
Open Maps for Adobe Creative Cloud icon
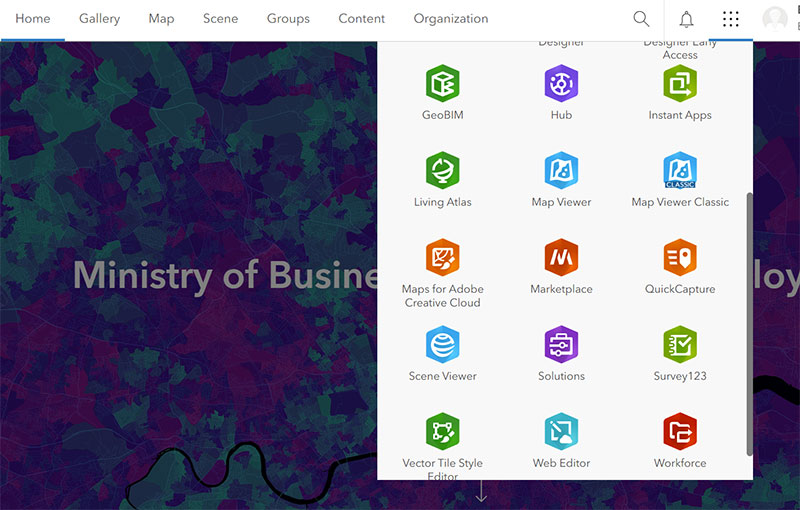(x=442, y=258)
